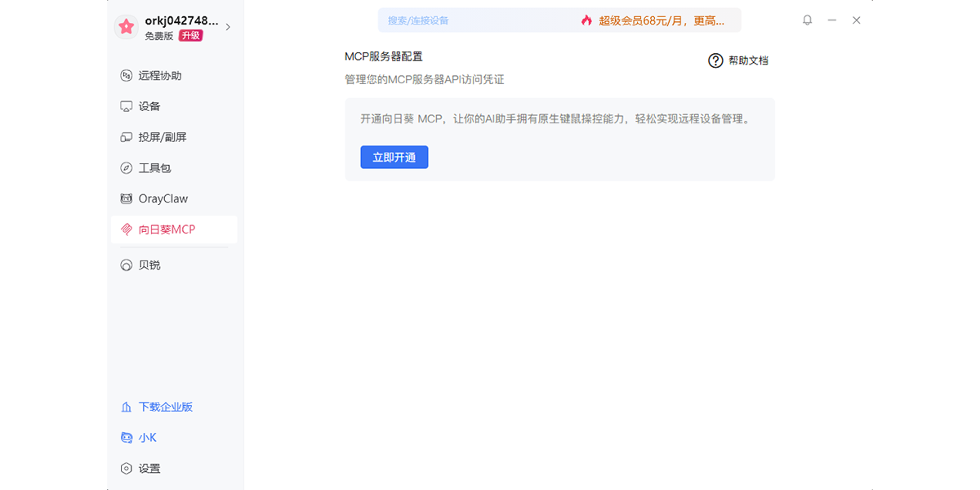Click 管理您的MCP服务器API访问凭证 text

425,79
